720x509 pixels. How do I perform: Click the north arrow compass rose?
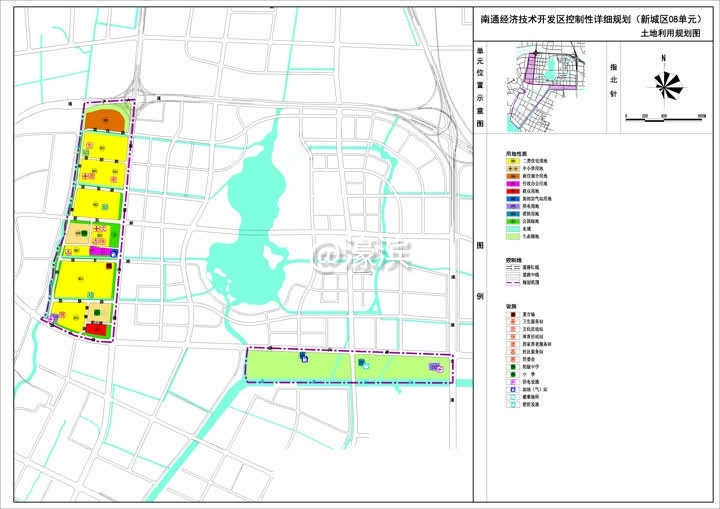coord(662,84)
